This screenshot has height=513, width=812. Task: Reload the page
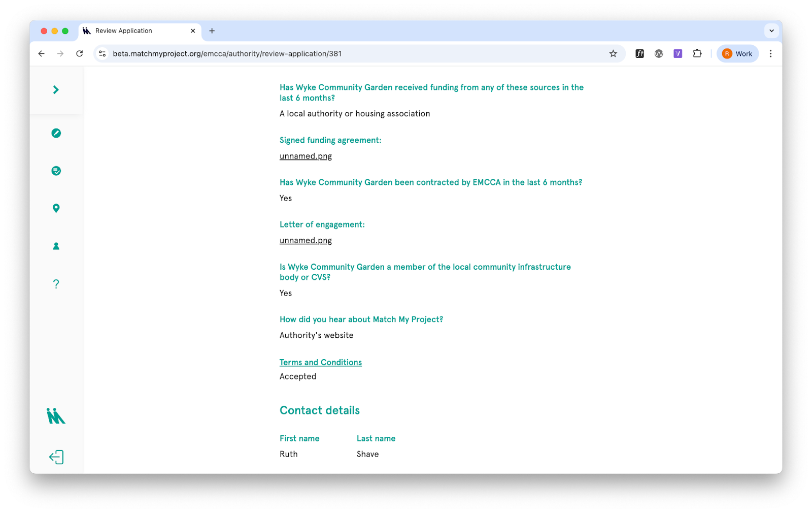80,54
